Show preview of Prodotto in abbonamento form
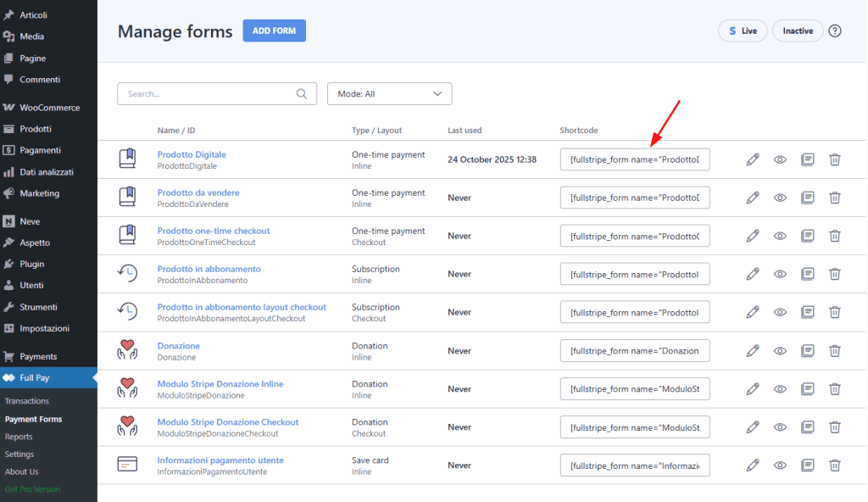Image resolution: width=868 pixels, height=502 pixels. (780, 274)
